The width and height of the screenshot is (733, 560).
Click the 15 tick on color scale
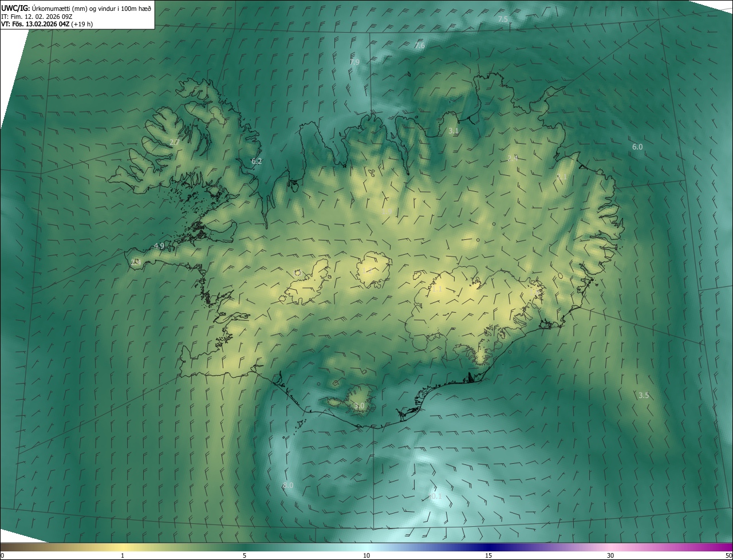click(x=488, y=555)
